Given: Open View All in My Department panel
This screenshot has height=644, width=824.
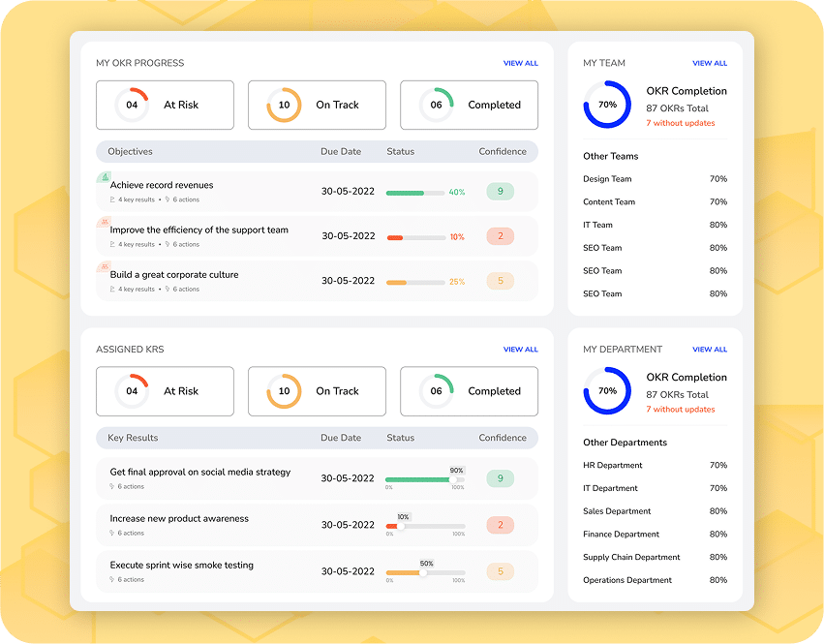Looking at the screenshot, I should pyautogui.click(x=709, y=350).
